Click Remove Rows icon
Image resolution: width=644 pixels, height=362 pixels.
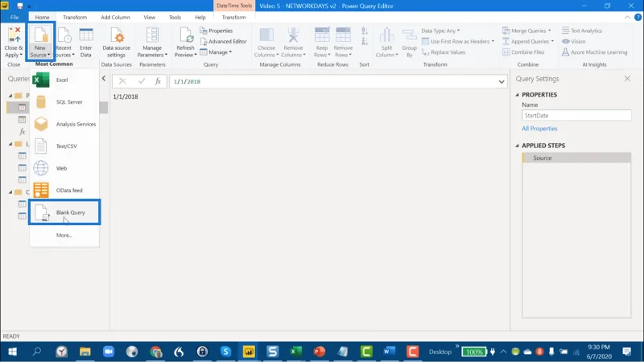pos(344,35)
